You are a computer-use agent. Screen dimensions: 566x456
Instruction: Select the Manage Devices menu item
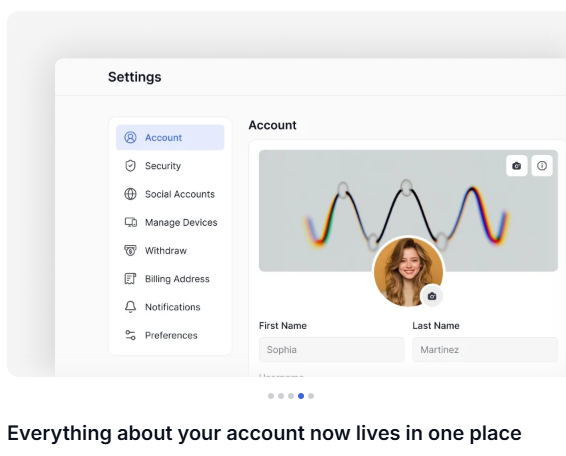(x=170, y=222)
